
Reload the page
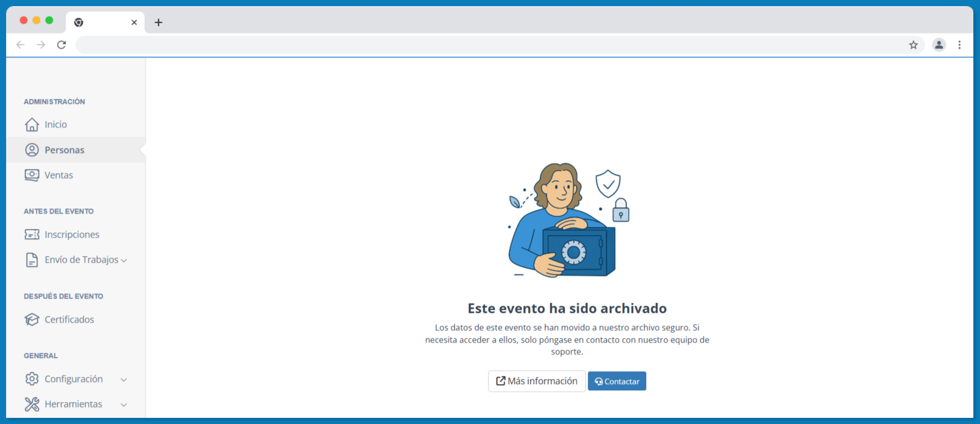coord(61,45)
